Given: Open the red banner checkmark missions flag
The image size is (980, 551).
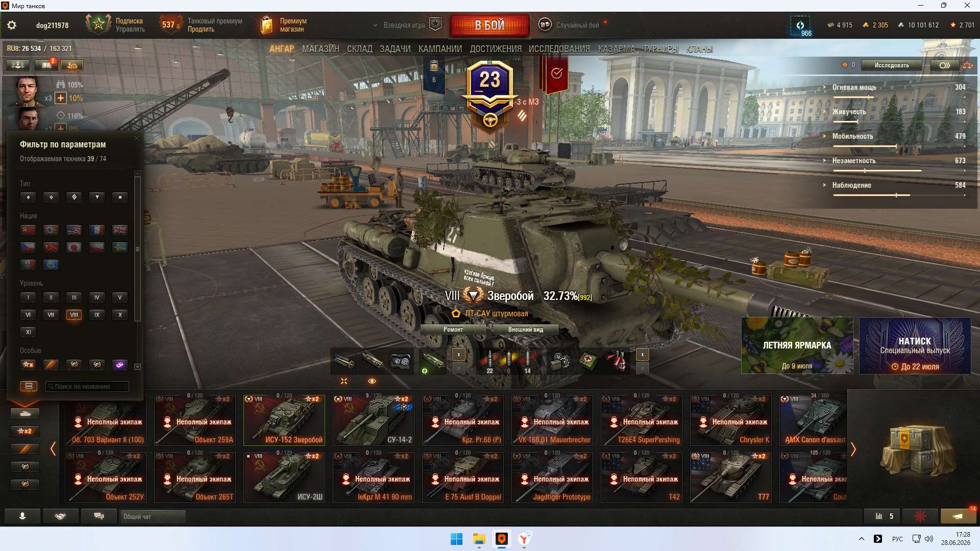Looking at the screenshot, I should click(x=557, y=74).
